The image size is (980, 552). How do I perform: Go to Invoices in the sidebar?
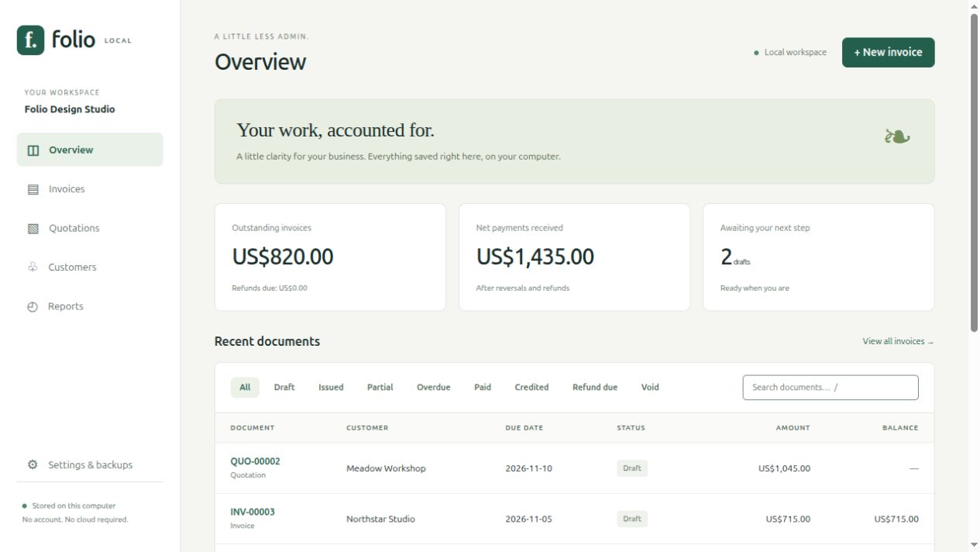[x=90, y=189]
